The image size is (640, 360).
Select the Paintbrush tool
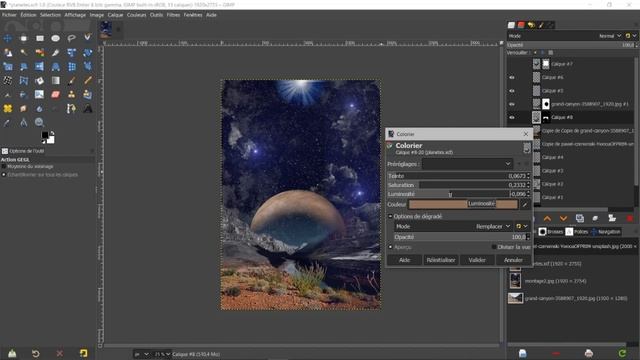click(71, 80)
